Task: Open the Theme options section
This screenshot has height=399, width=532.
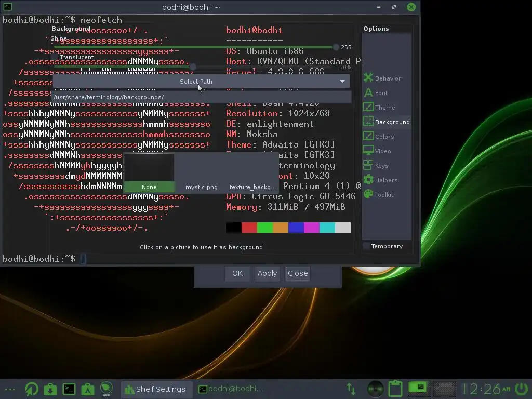Action: (382, 108)
